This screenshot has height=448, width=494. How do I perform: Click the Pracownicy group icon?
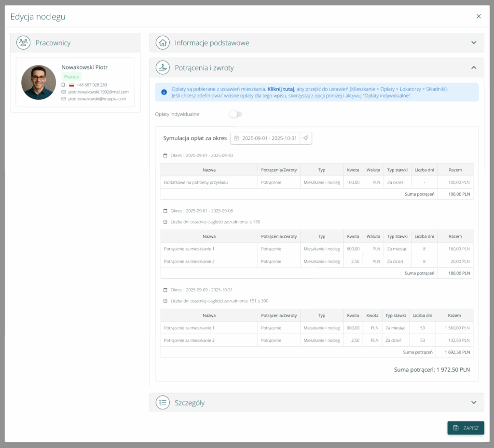[23, 43]
